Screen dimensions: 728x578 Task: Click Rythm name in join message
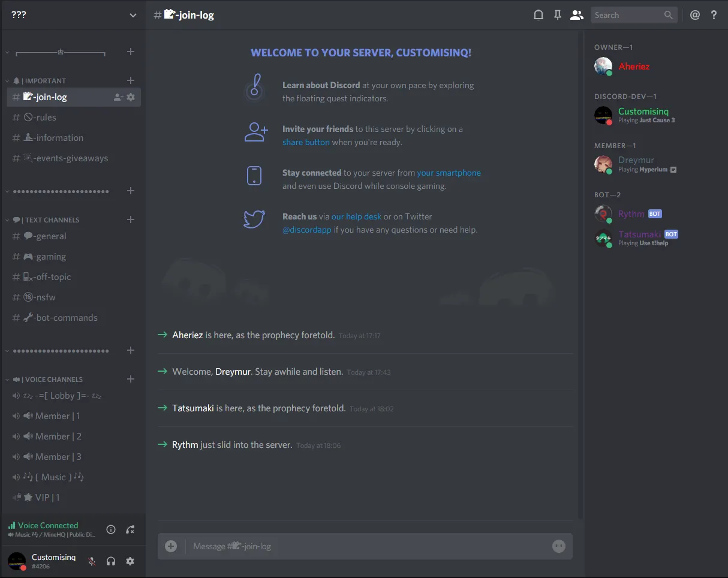tap(185, 445)
